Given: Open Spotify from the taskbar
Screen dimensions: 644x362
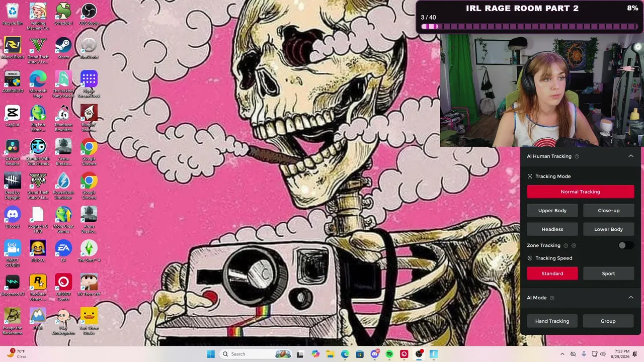Looking at the screenshot, I should click(389, 354).
